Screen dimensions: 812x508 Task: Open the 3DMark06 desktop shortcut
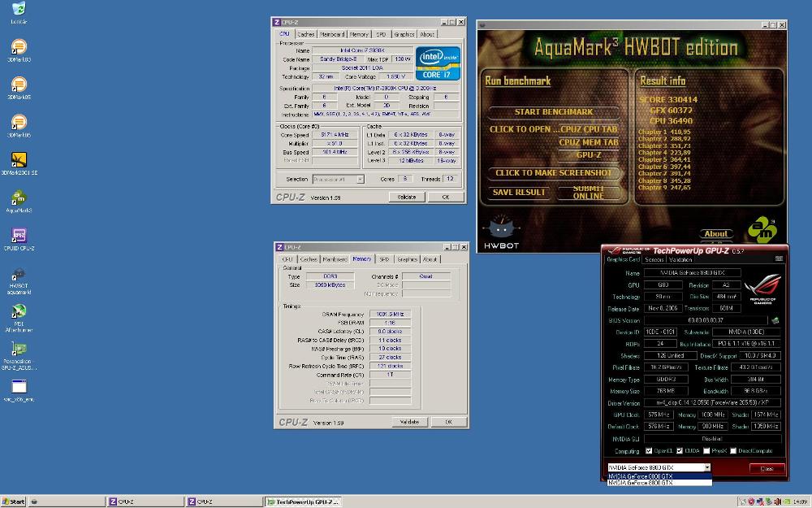[x=19, y=126]
